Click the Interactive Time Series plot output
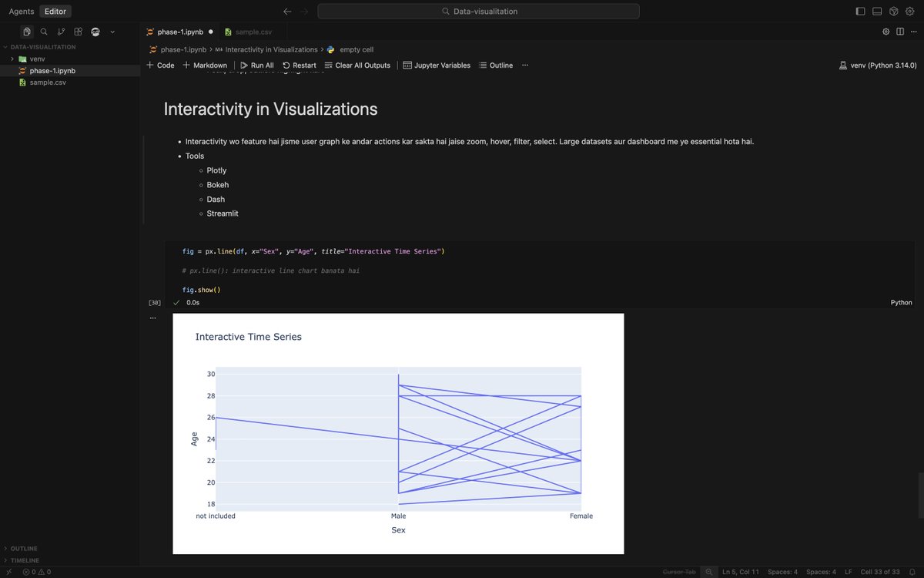This screenshot has height=578, width=924. (x=398, y=433)
